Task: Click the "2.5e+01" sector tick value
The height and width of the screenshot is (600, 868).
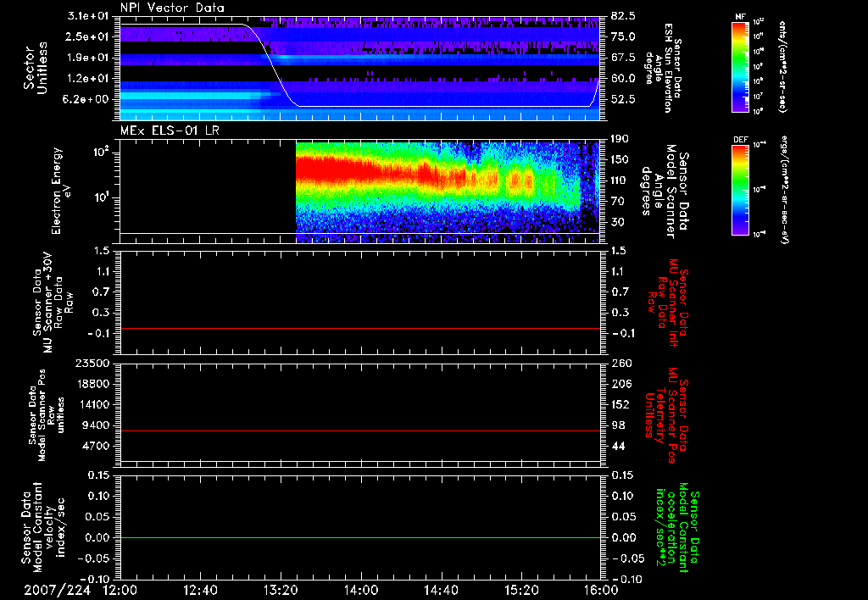Action: click(86, 36)
